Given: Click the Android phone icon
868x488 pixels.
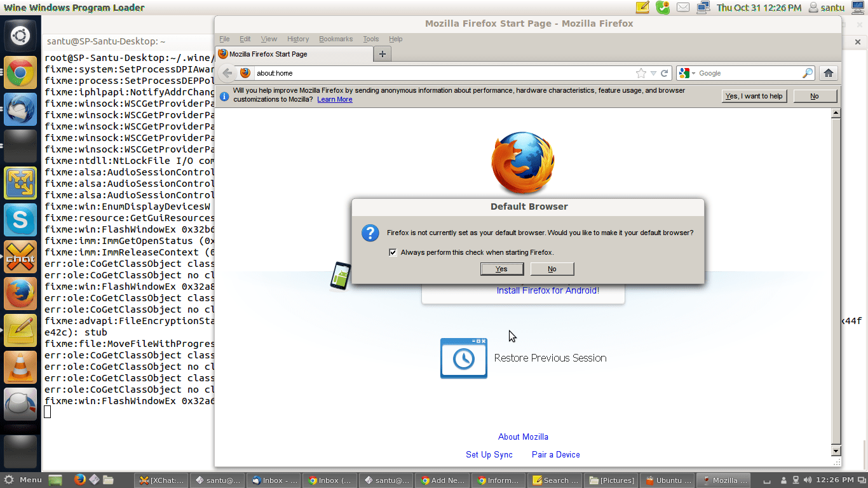Looking at the screenshot, I should 340,276.
